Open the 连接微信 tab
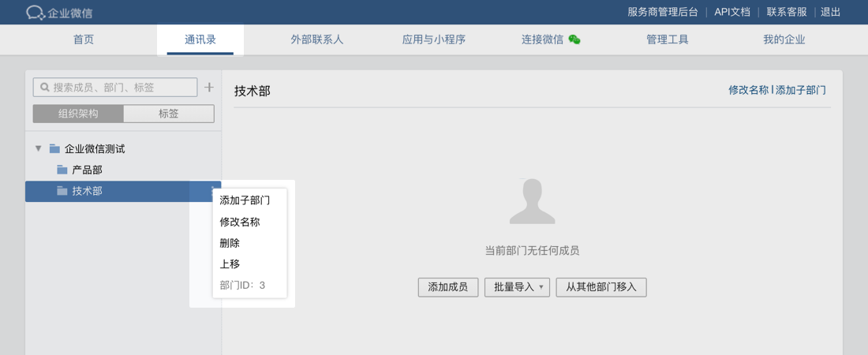Viewport: 868px width, 355px height. point(550,40)
